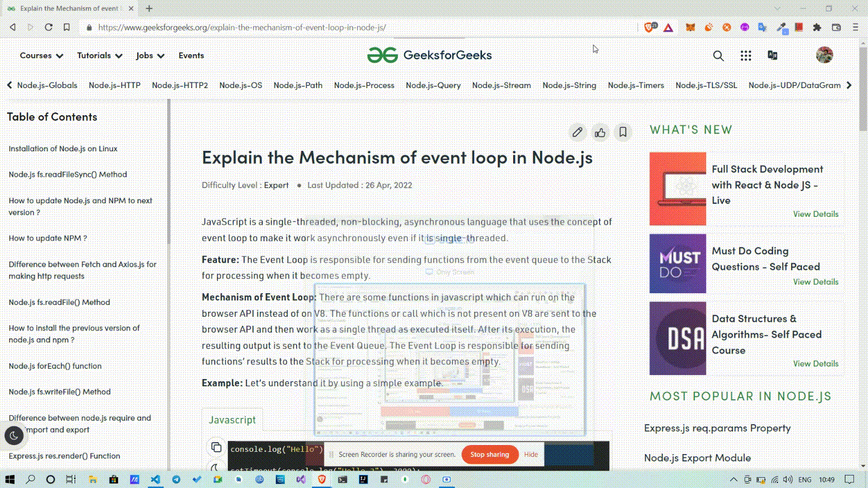Viewport: 868px width, 488px height.
Task: Toggle dark mode with the moon button
Action: tap(14, 435)
